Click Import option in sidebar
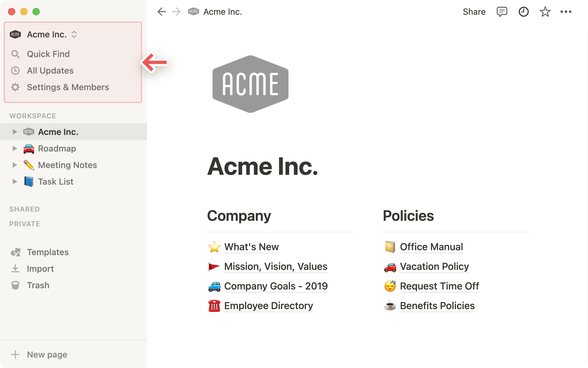Screen dimensions: 588x368 tap(40, 268)
